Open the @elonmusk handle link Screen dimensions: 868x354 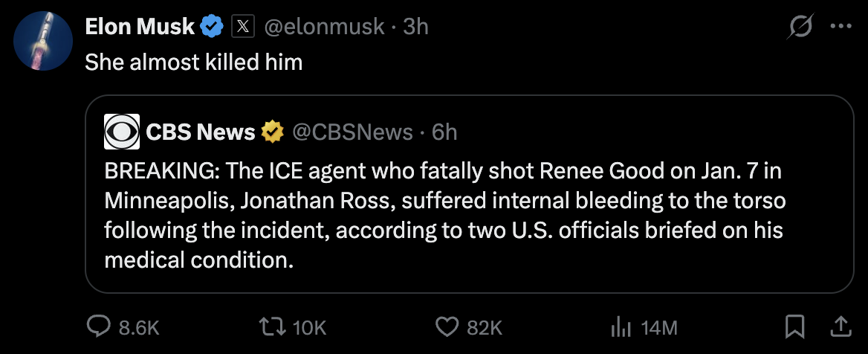(324, 27)
